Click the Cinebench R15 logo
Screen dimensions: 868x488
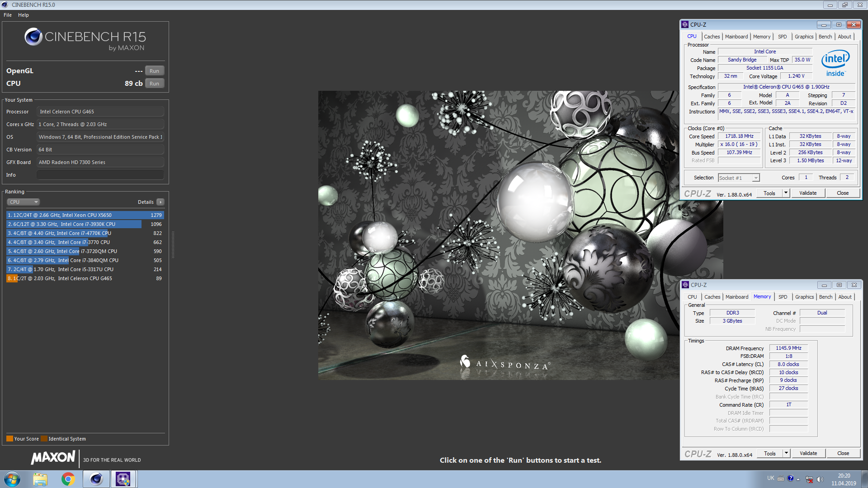click(x=85, y=39)
